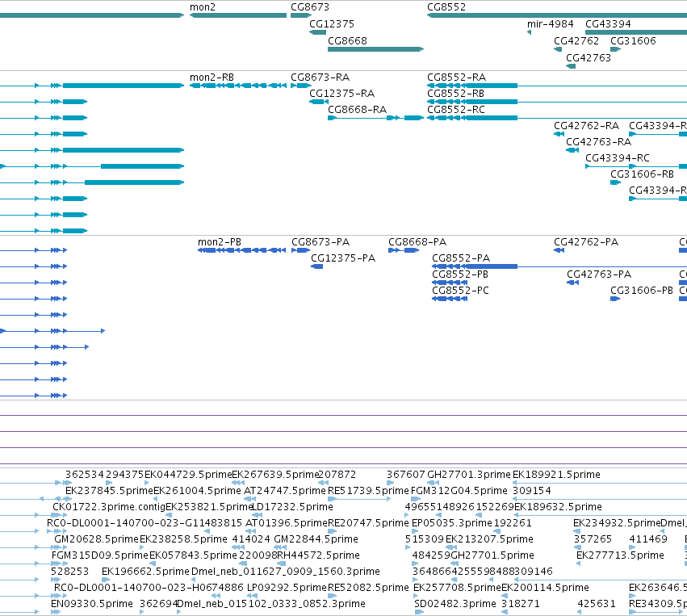687x616 pixels.
Task: Click the CG12375-RA transcript label
Action: (341, 94)
